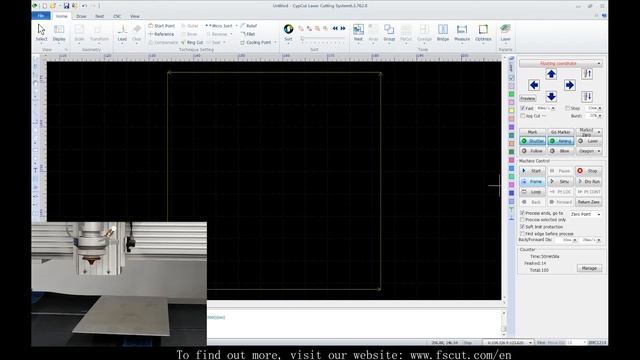Screen dimensions: 640x360
Task: Click the Go Marker button
Action: [560, 132]
